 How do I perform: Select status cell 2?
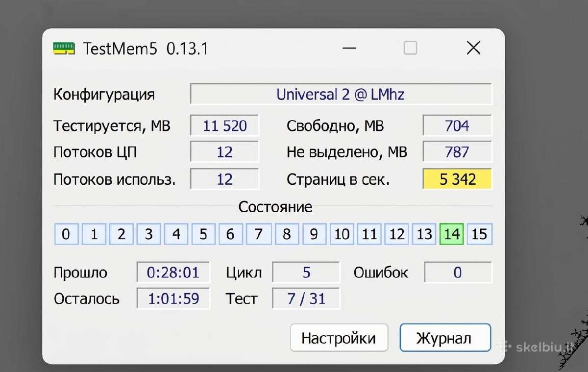coord(122,234)
